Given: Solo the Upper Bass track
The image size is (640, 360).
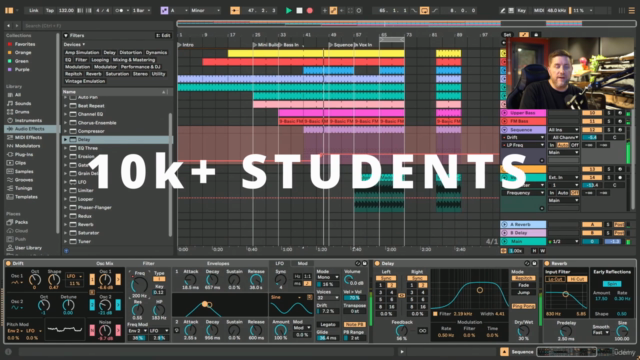Looking at the screenshot, I should (x=609, y=113).
